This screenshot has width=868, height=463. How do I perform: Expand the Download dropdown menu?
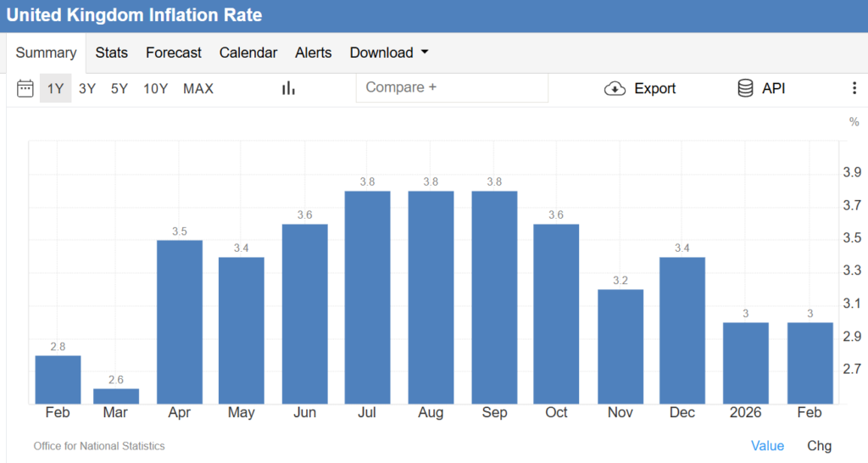(389, 53)
